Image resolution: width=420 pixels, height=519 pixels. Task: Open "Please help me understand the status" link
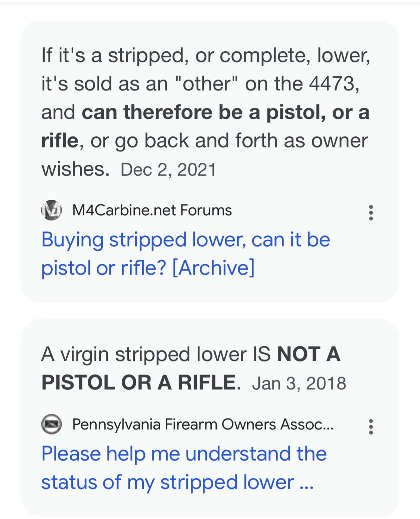pos(184,454)
